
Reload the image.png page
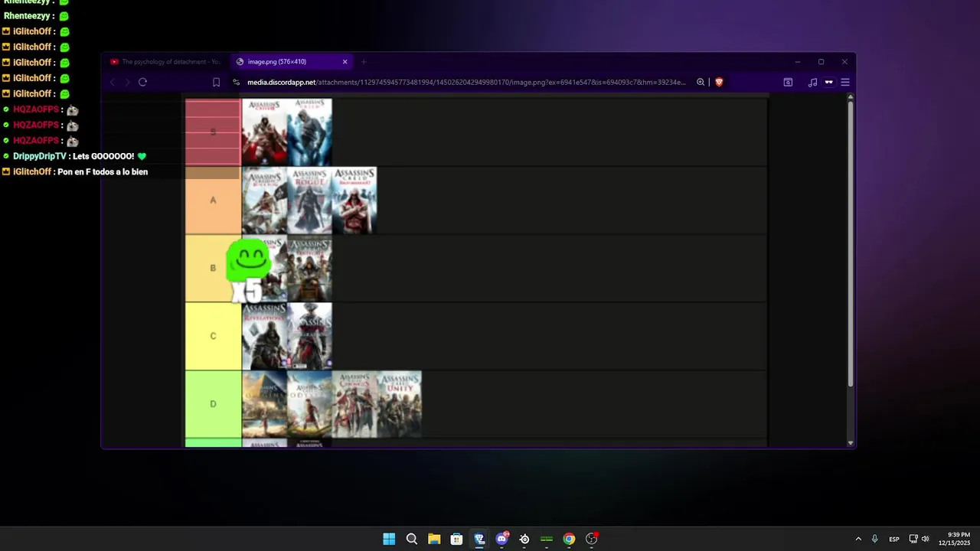tap(142, 82)
